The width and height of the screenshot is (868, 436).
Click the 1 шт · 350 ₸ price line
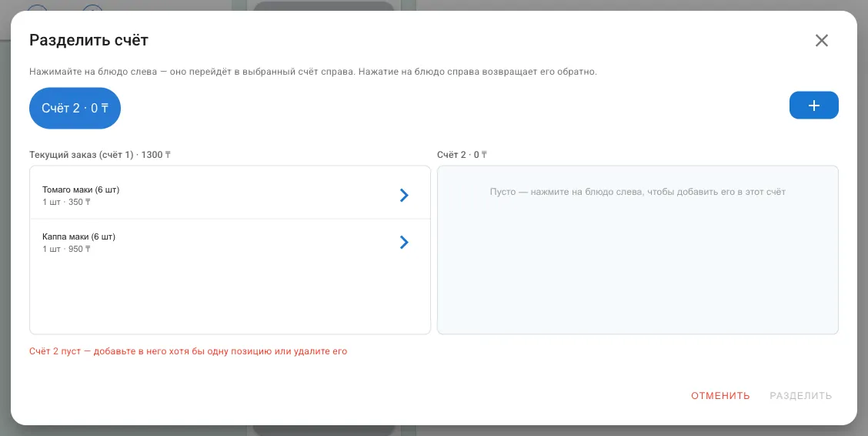(x=66, y=203)
